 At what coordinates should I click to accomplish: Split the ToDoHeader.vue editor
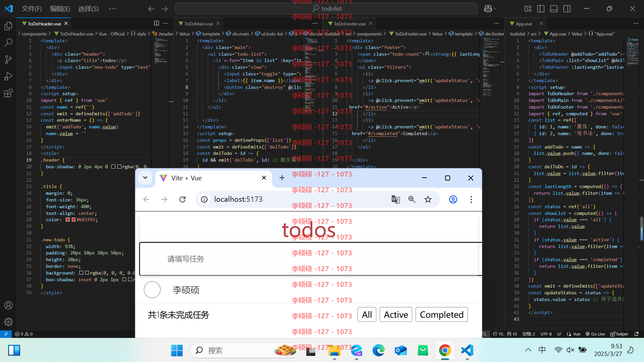coord(156,23)
